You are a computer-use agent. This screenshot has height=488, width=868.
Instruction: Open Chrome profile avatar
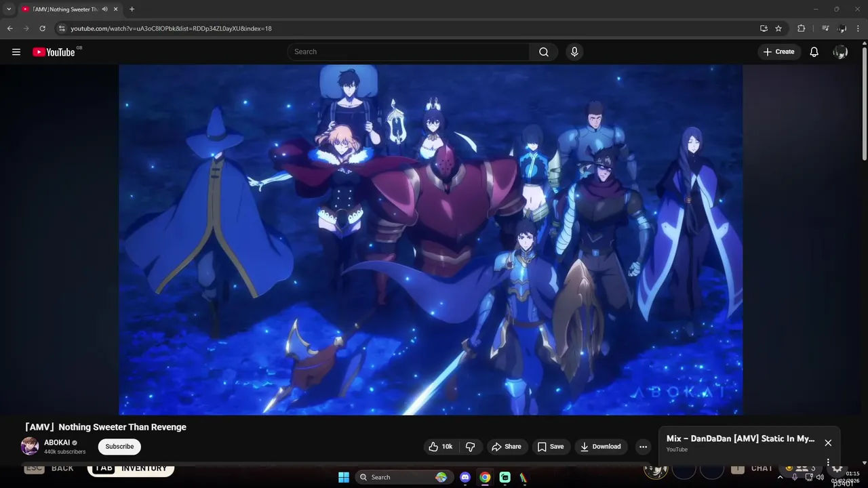click(842, 28)
